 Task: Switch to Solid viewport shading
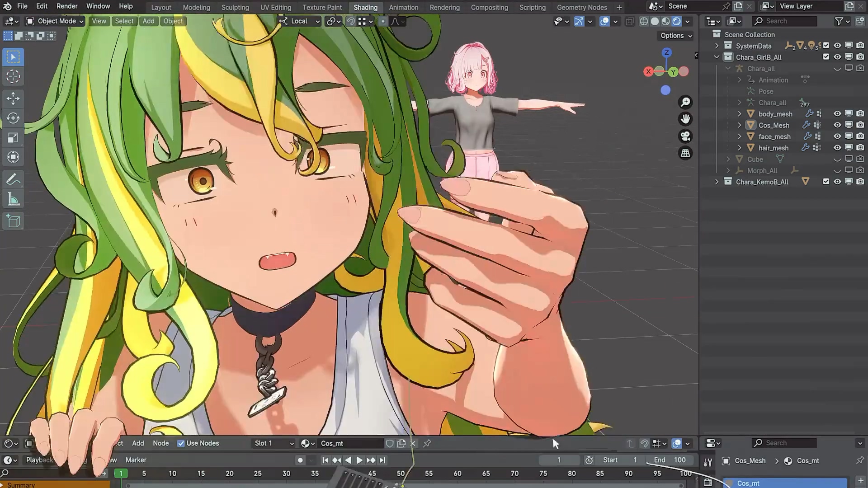pyautogui.click(x=655, y=21)
